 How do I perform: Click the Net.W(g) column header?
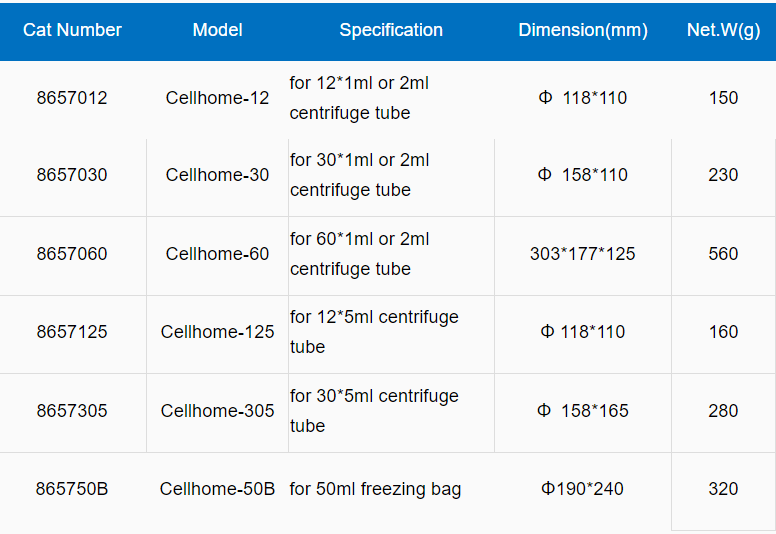tap(724, 30)
